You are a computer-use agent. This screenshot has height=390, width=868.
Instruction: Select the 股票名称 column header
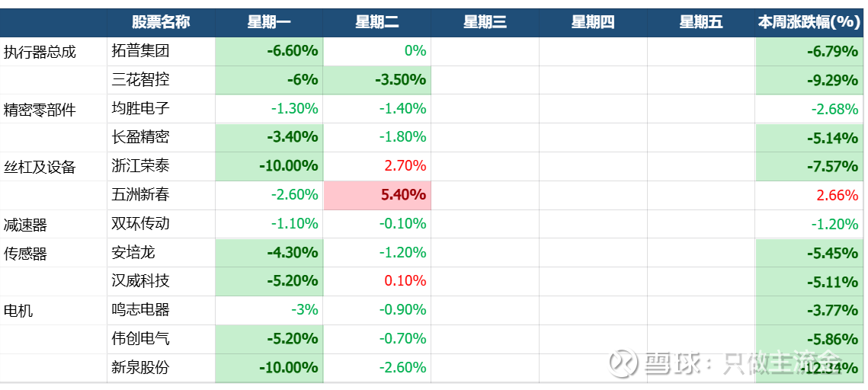tap(160, 22)
